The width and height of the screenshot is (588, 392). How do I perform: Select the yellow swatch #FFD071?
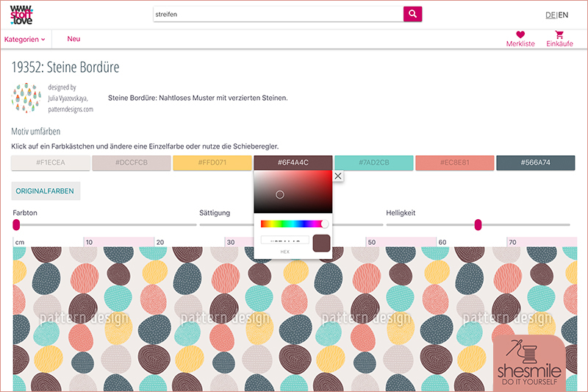[212, 163]
